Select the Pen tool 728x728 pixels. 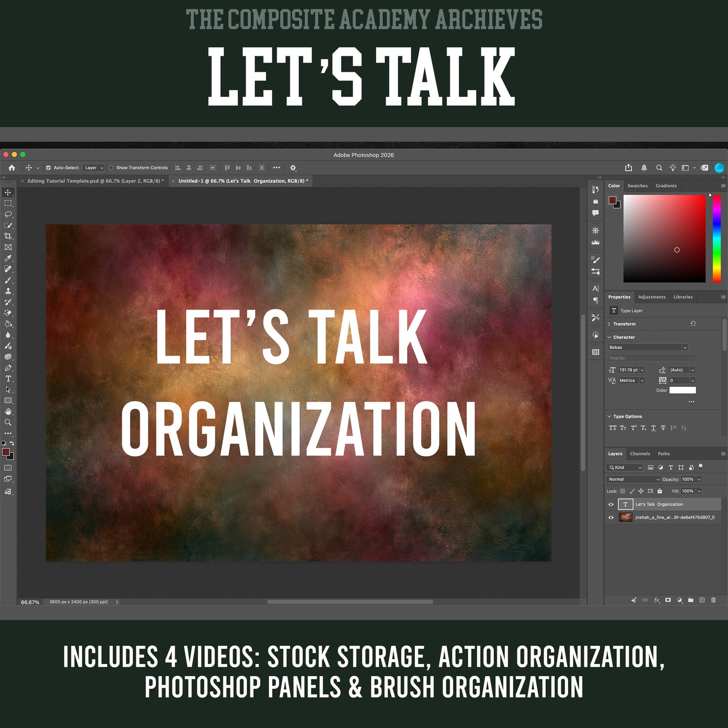(x=8, y=368)
